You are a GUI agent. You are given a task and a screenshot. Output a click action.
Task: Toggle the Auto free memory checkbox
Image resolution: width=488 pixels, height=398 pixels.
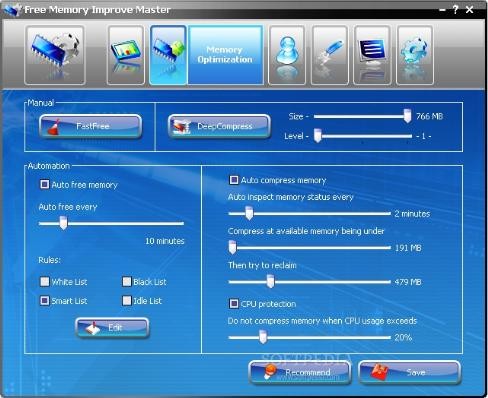44,184
